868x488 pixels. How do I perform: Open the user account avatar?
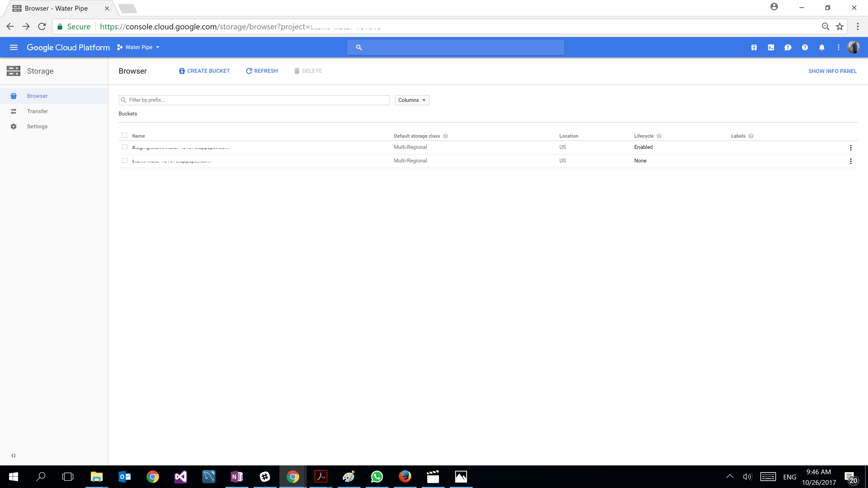pos(854,47)
